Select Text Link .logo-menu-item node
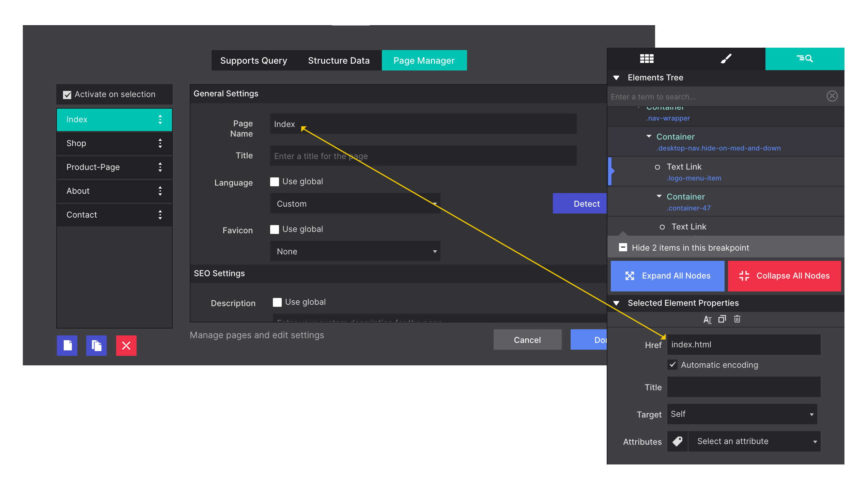 click(x=726, y=172)
